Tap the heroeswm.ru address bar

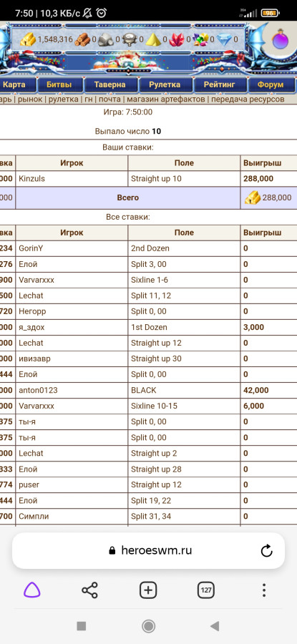click(x=148, y=550)
